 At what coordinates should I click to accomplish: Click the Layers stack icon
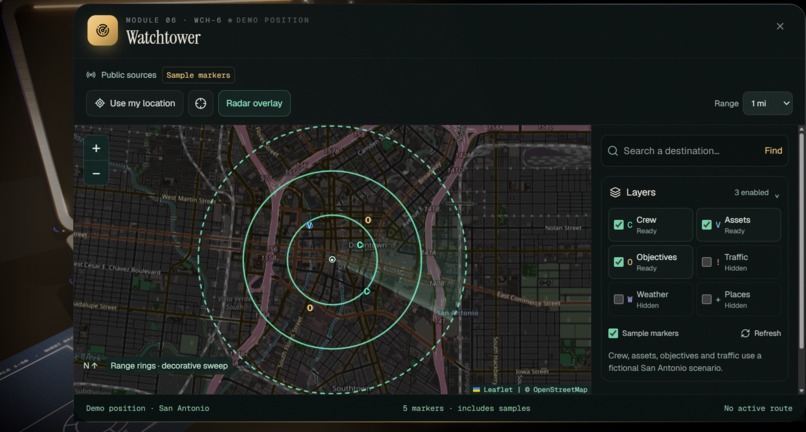pos(615,192)
